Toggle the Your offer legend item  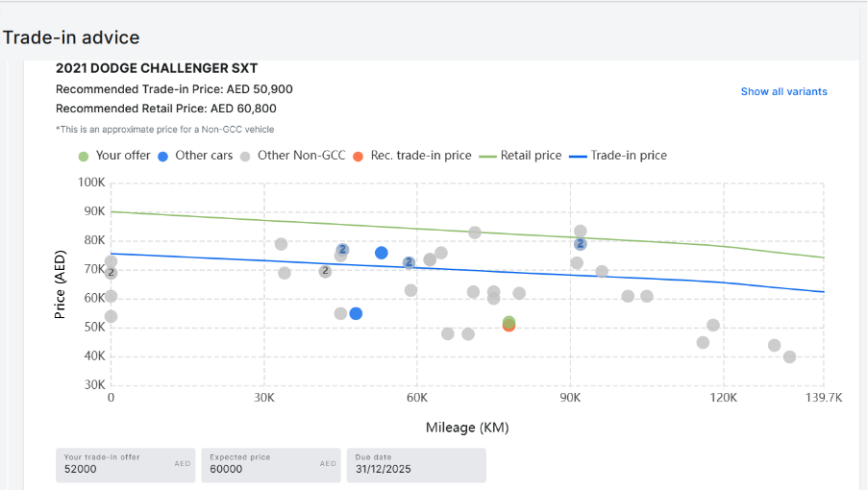(x=114, y=156)
